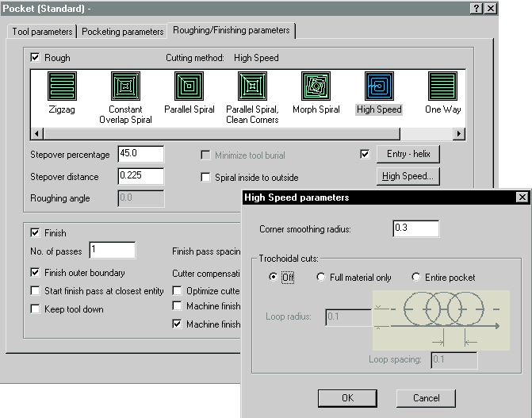This screenshot has width=532, height=418.
Task: Click the Corner smoothing radius field
Action: [x=415, y=229]
